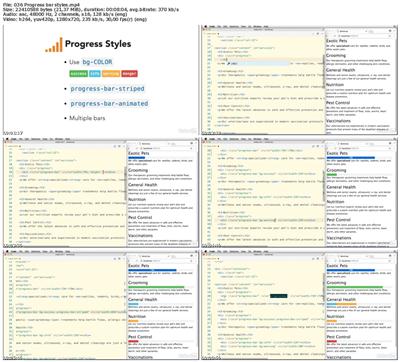400x362 pixels.
Task: Click the blue info badge
Action: pyautogui.click(x=95, y=74)
